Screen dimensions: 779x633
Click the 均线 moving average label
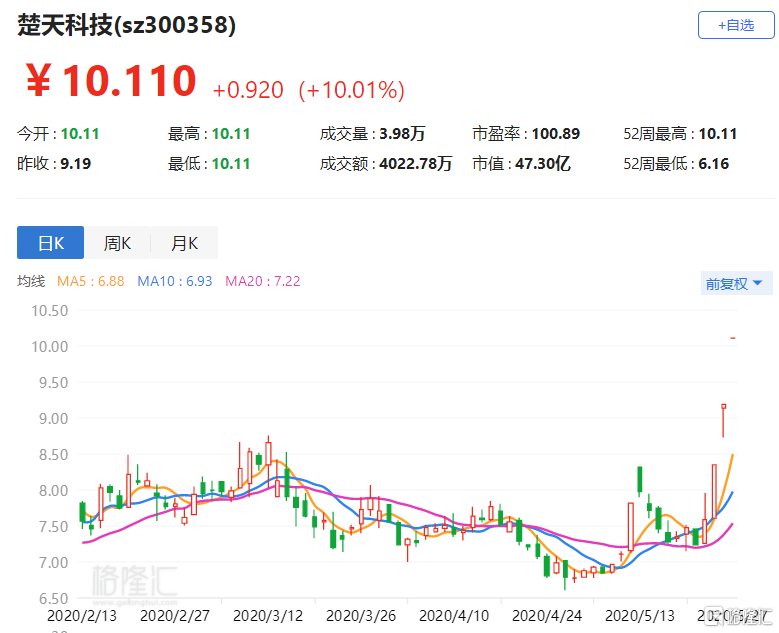31,281
